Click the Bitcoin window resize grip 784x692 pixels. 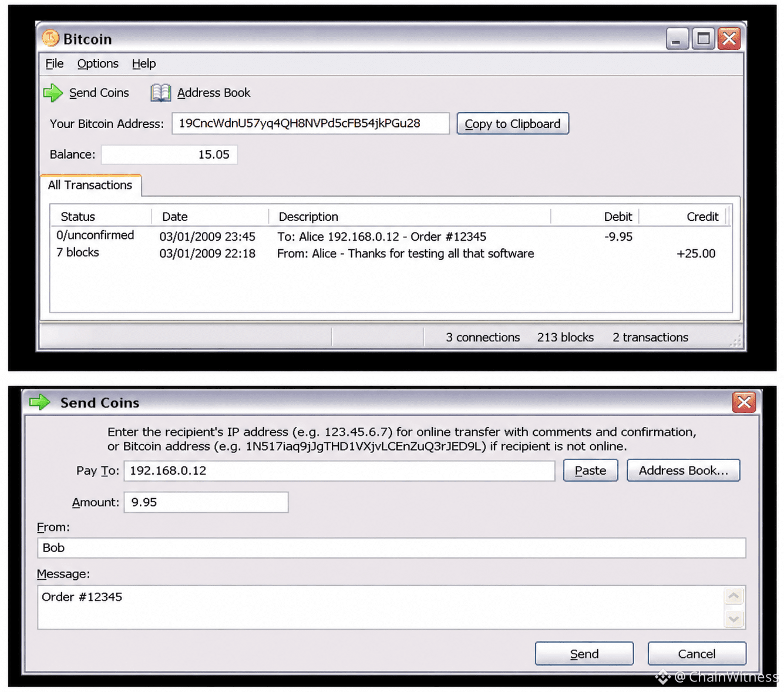735,342
